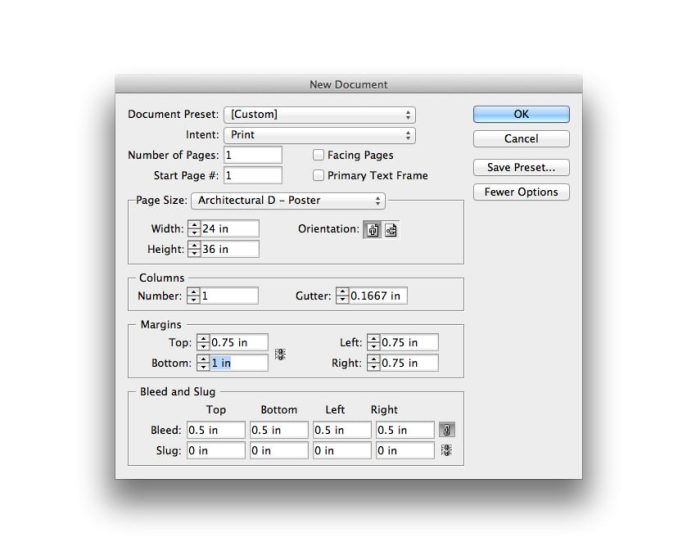Click the Bleed Top field
This screenshot has height=560, width=696.
(x=216, y=430)
